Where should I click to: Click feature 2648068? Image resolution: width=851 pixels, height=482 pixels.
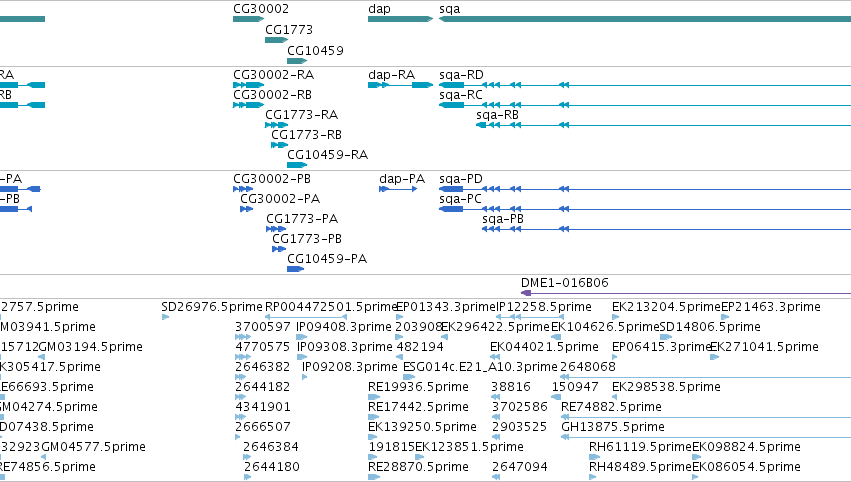pyautogui.click(x=706, y=377)
